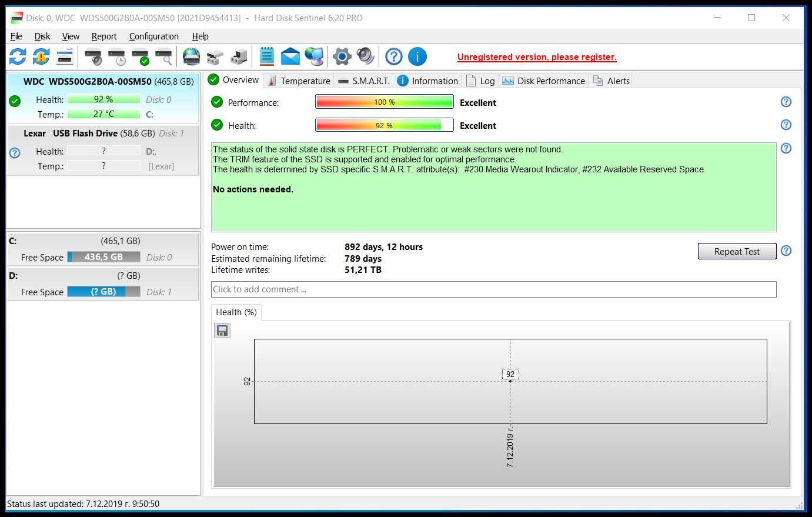The height and width of the screenshot is (517, 812).
Task: Open configuration via the gear icon
Action: [342, 56]
